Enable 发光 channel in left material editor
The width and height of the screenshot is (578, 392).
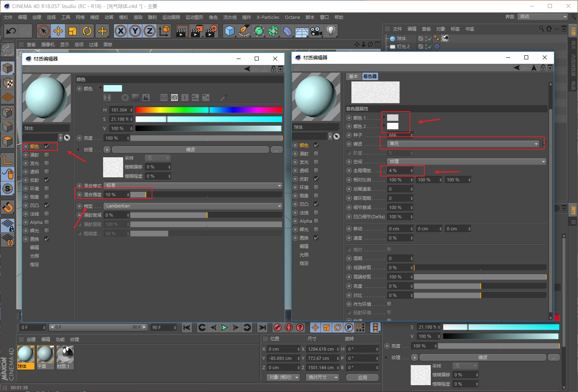click(47, 163)
